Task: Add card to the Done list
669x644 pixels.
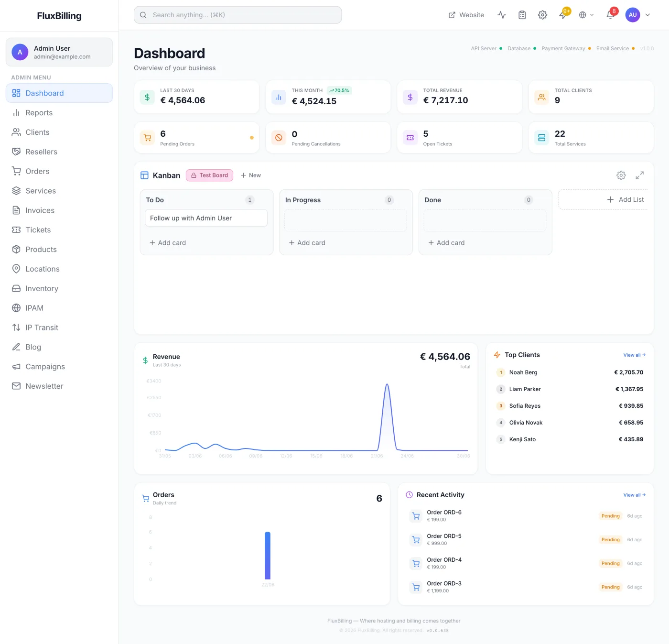Action: click(x=446, y=243)
